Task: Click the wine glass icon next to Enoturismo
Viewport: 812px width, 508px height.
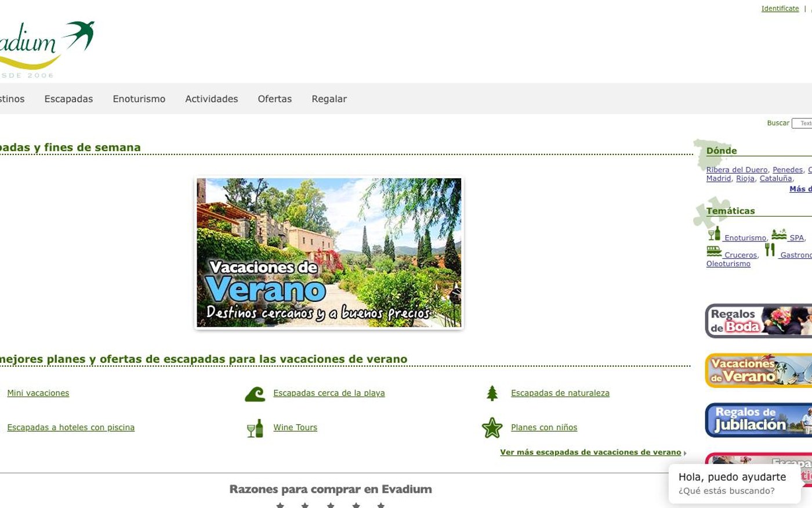Action: click(714, 234)
